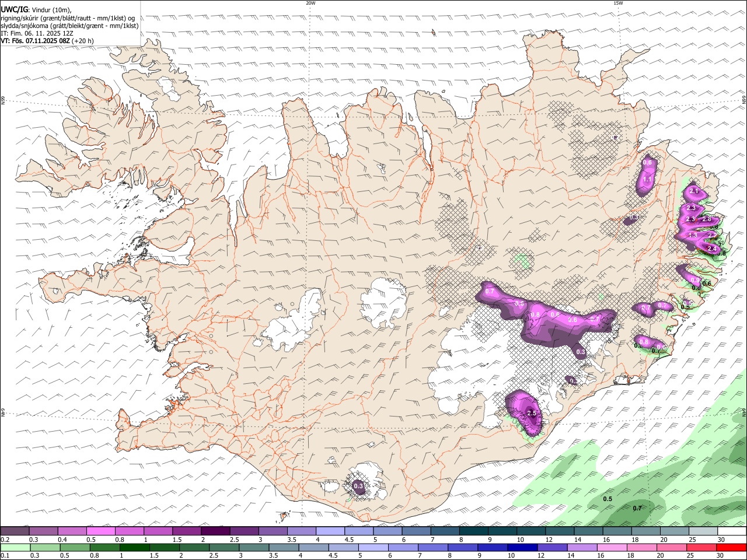The image size is (747, 560).
Task: Click the bright red rain swatch after 30
Action: pos(731,548)
